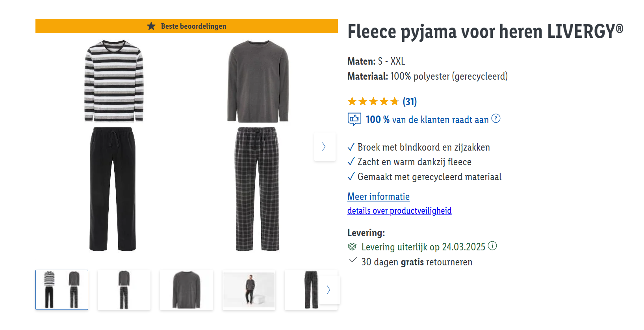Open the question mark help icon
The image size is (644, 330).
click(496, 119)
